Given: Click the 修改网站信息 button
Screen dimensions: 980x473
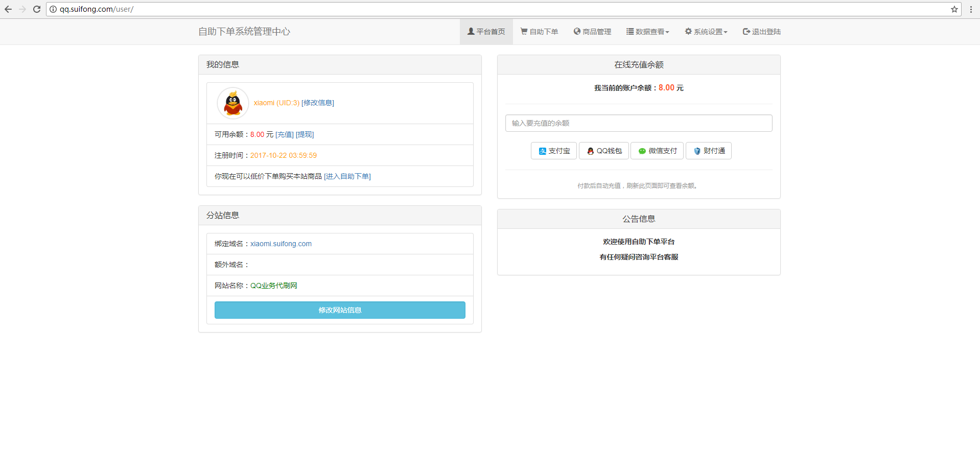Looking at the screenshot, I should [x=340, y=310].
